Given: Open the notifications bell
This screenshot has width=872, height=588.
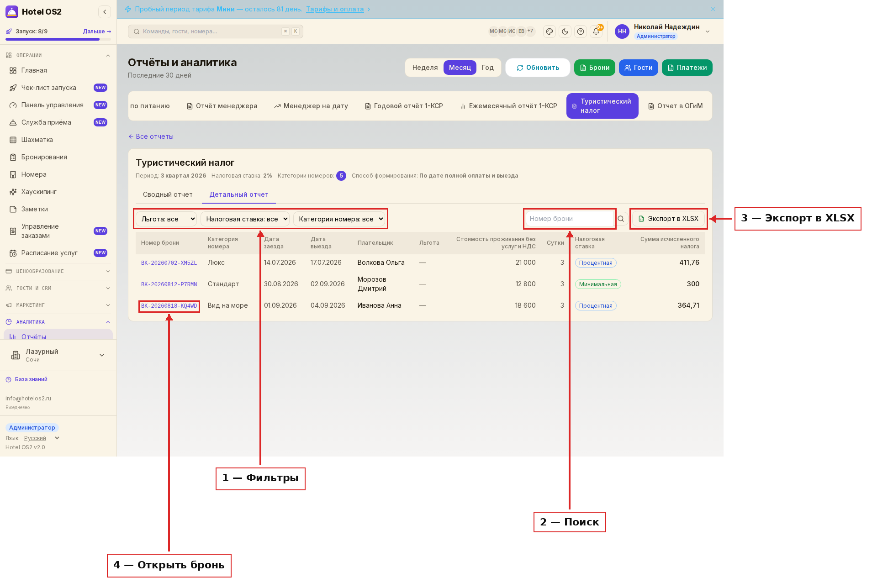Looking at the screenshot, I should (x=596, y=31).
